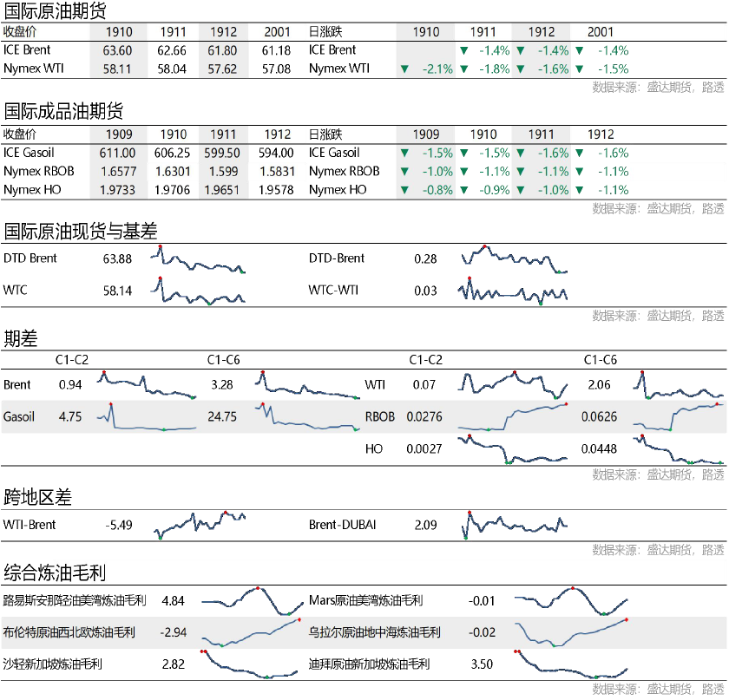Click the down arrow for ICE Brent 2001 change

(580, 51)
